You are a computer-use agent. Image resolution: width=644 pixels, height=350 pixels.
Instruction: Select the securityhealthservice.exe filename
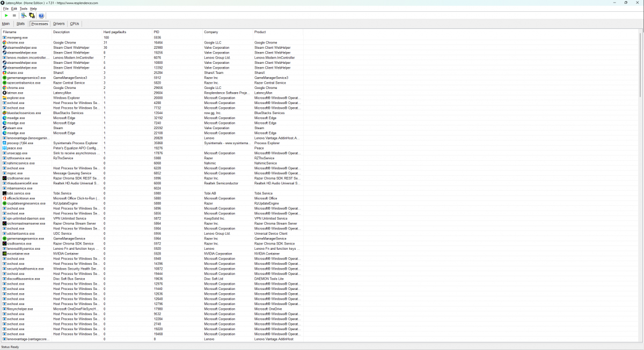[25, 269]
